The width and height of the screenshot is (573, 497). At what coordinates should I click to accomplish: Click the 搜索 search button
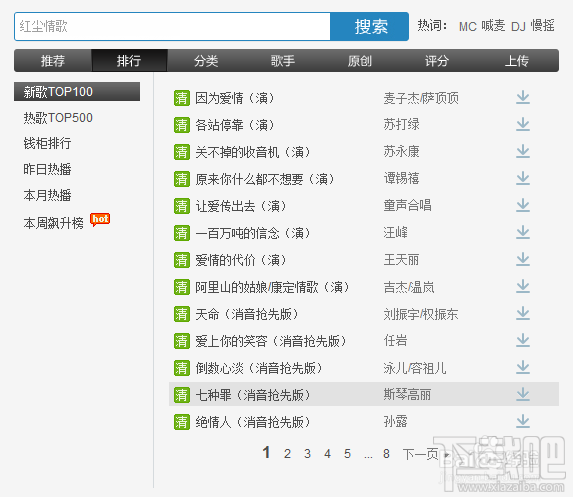pos(369,27)
